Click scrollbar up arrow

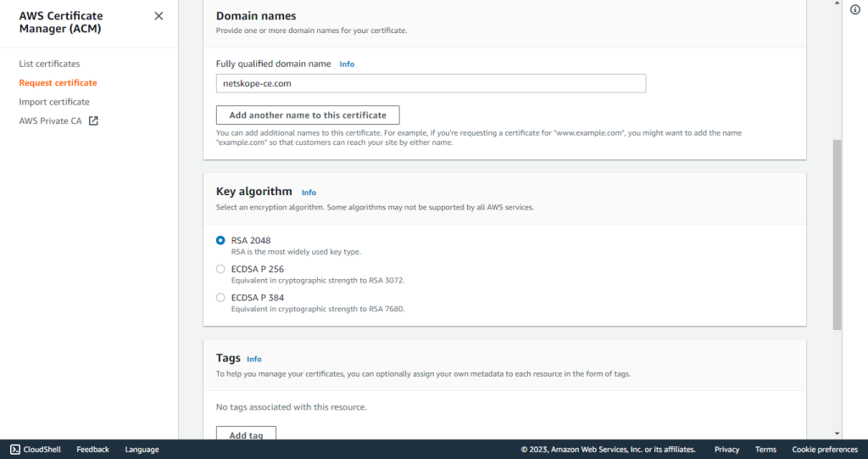coord(837,3)
